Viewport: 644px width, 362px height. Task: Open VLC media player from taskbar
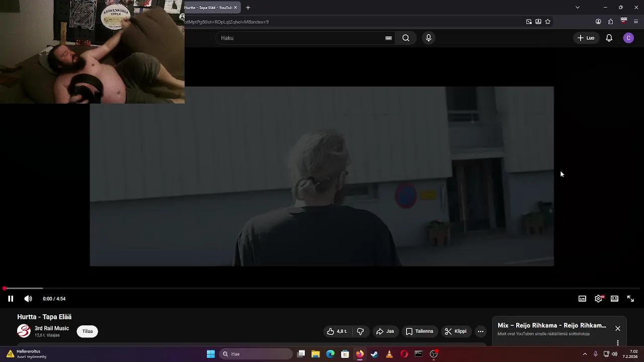pos(389,354)
